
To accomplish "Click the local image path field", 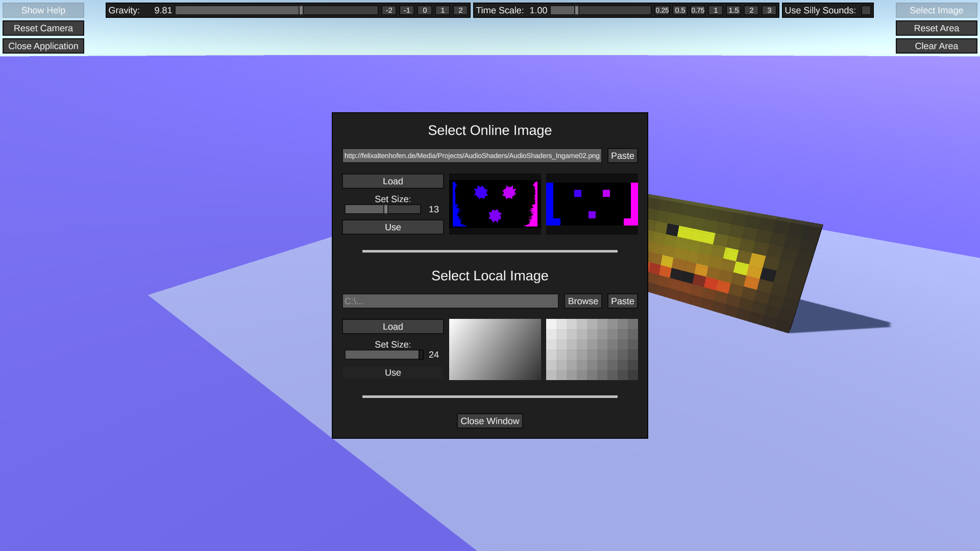I will click(x=450, y=301).
